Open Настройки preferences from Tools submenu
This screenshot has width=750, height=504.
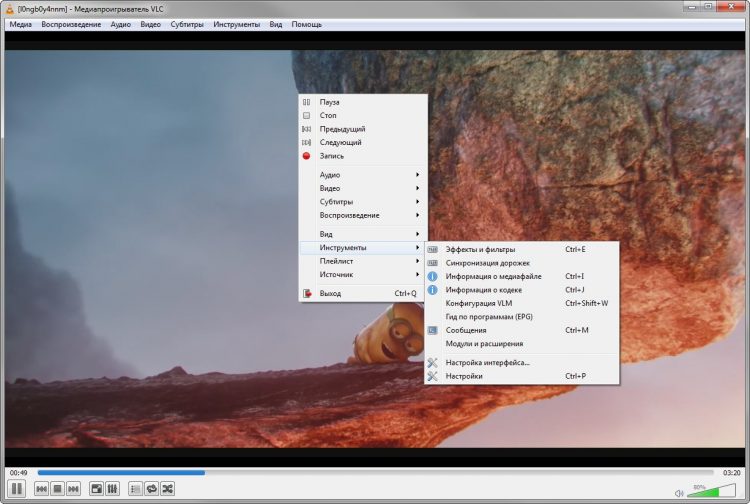(x=464, y=376)
